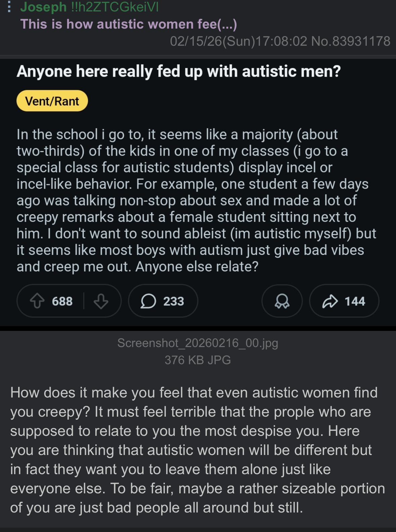
Task: Click the timestamp 02/15/26(Sun)17:08:02
Action: [x=235, y=41]
